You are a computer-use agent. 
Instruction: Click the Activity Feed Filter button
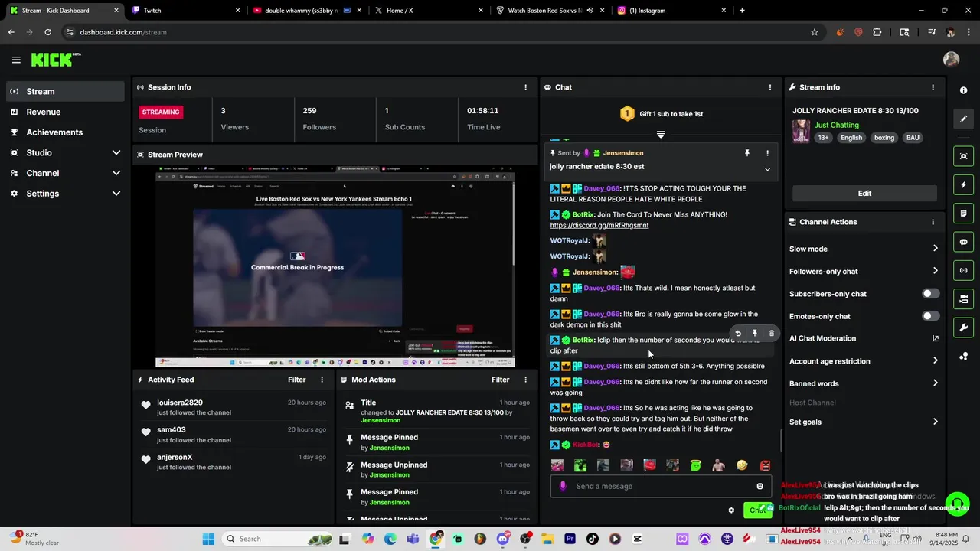pyautogui.click(x=296, y=380)
